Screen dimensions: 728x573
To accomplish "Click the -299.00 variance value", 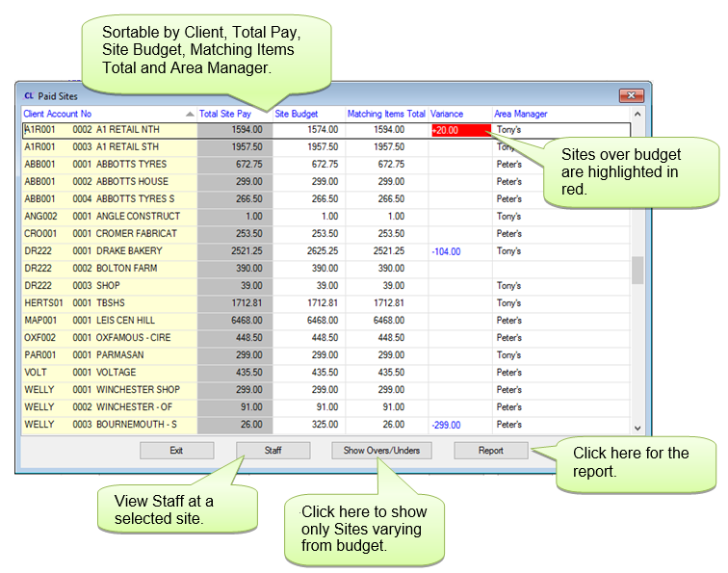I will point(446,425).
